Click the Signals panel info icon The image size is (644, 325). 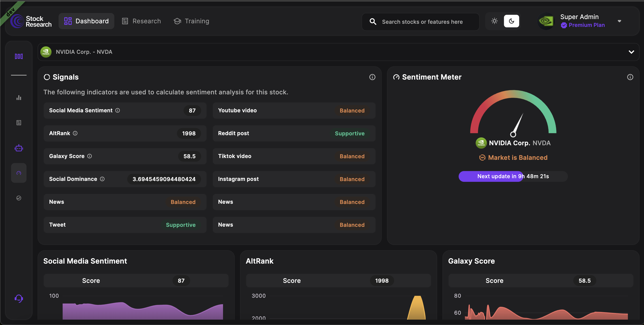(x=372, y=77)
